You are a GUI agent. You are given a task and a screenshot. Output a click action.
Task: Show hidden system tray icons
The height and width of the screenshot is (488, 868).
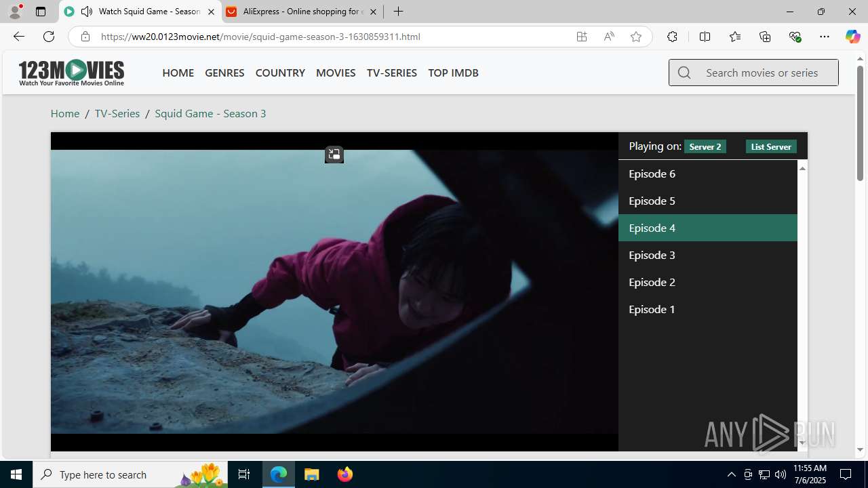(731, 474)
